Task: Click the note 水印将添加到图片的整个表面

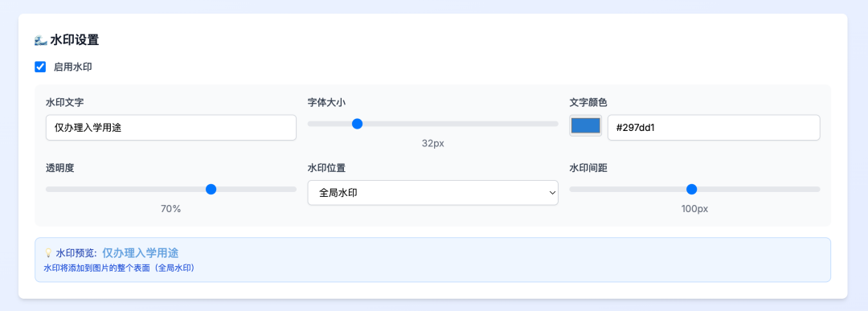Action: point(118,268)
